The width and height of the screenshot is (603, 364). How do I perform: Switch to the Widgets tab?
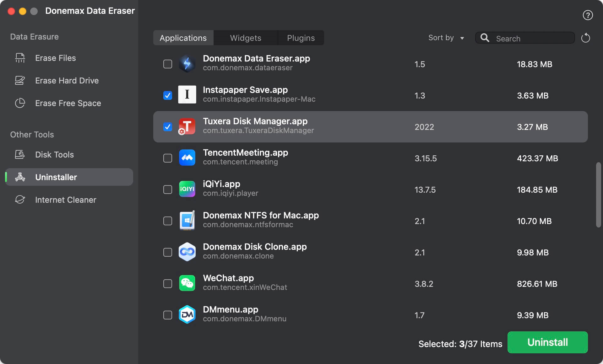click(246, 38)
